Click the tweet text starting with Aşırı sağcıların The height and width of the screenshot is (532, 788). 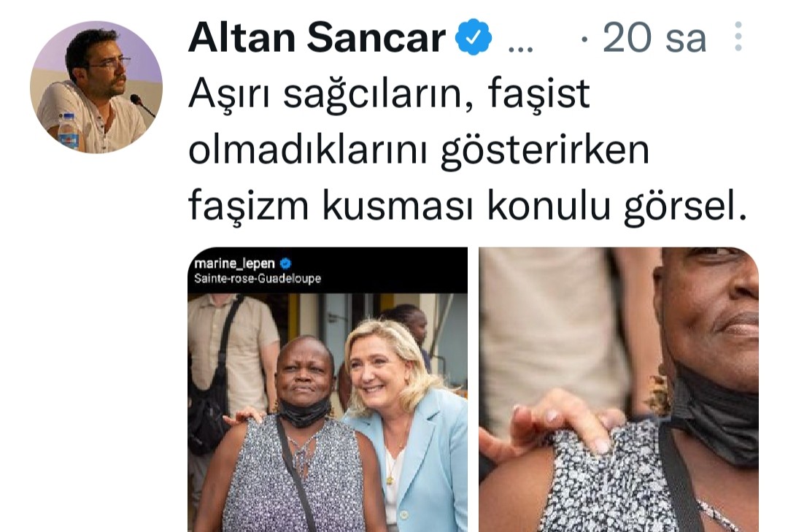pos(468,150)
